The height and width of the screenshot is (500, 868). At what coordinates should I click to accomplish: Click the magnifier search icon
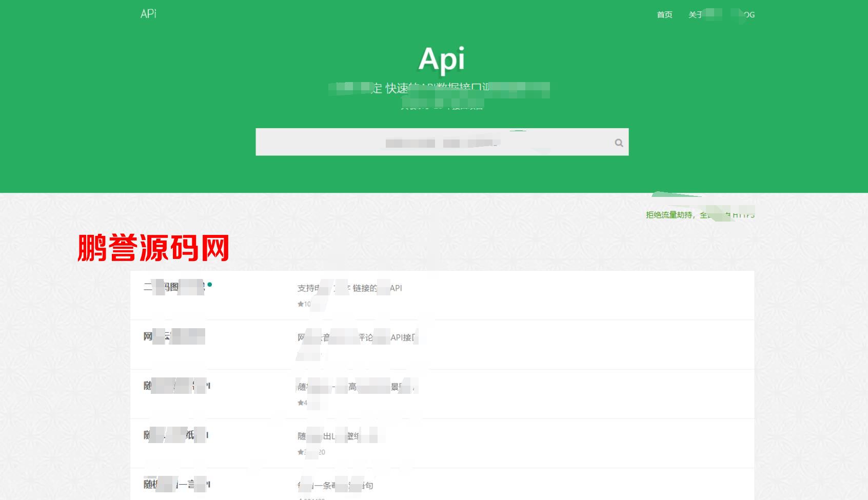coord(619,143)
